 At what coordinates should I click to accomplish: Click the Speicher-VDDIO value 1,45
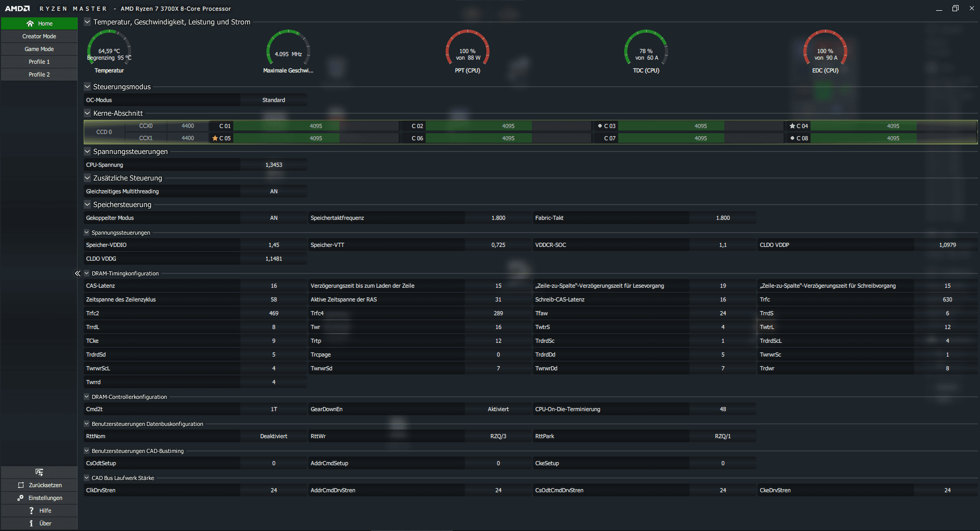[274, 245]
